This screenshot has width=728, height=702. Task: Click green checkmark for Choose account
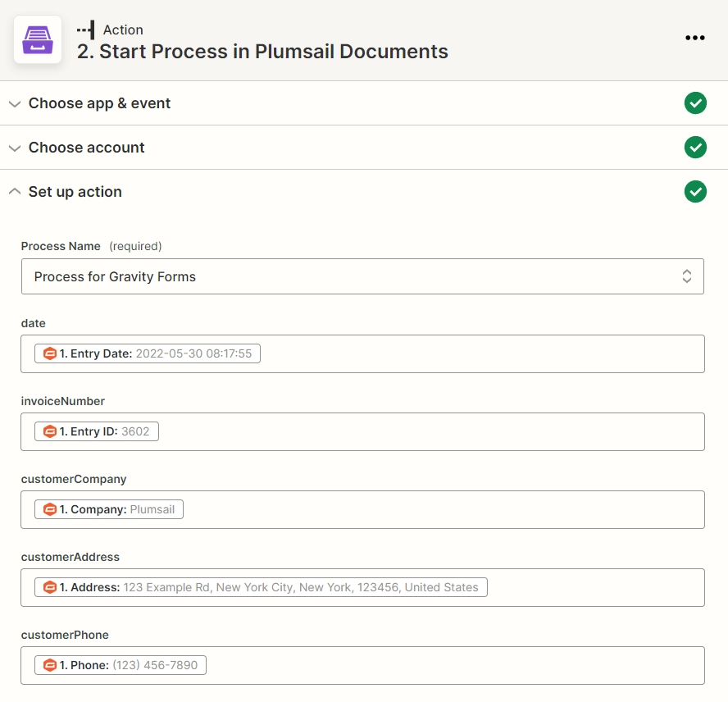(x=695, y=148)
